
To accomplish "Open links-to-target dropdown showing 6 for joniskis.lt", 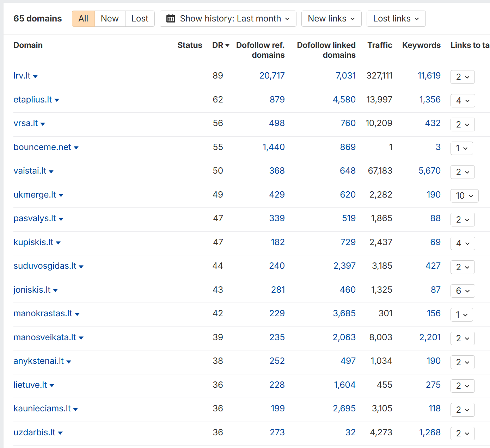I will click(463, 291).
